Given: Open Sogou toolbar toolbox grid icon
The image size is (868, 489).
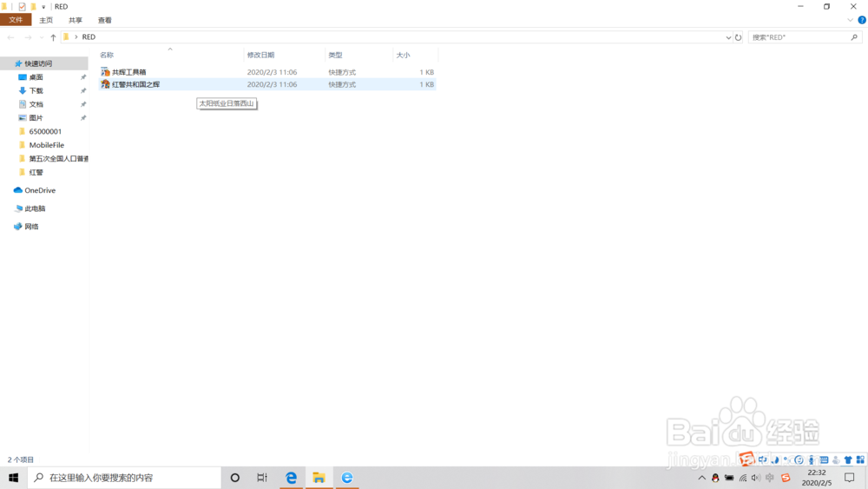Looking at the screenshot, I should 860,459.
